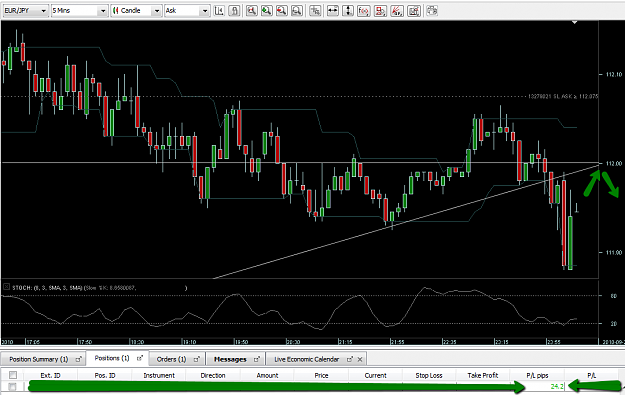Open the 5 Mins timeframe dropdown

click(79, 11)
